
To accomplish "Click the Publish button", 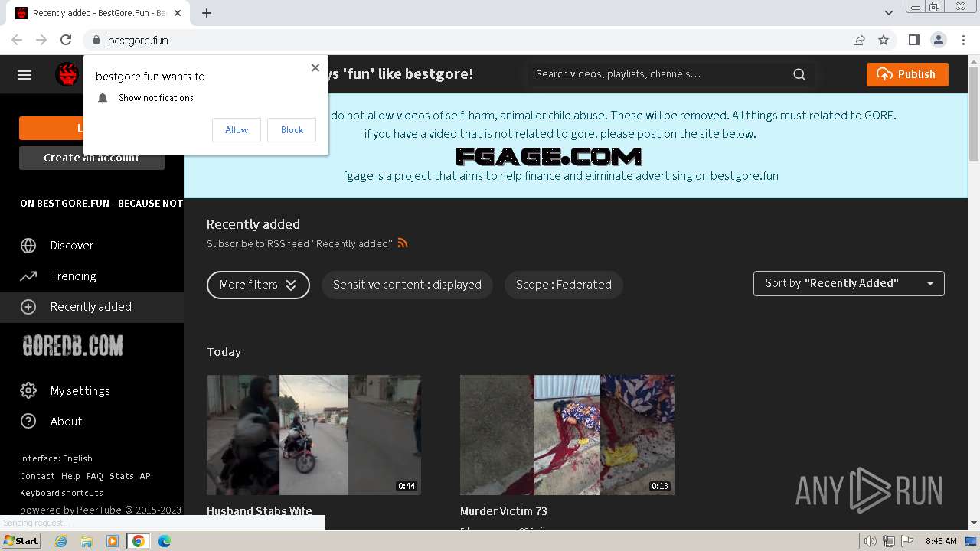I will (x=907, y=74).
